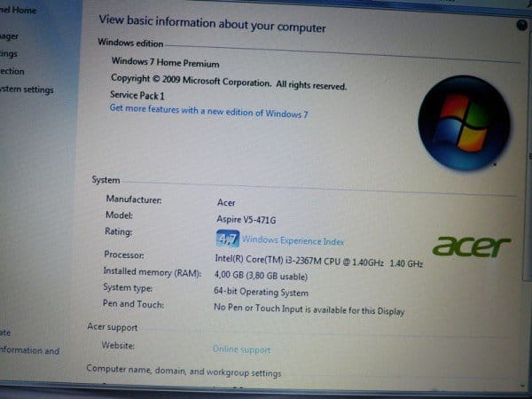Click the Windows 7 Home Premium edition text
Image resolution: width=532 pixels, height=399 pixels.
point(165,63)
